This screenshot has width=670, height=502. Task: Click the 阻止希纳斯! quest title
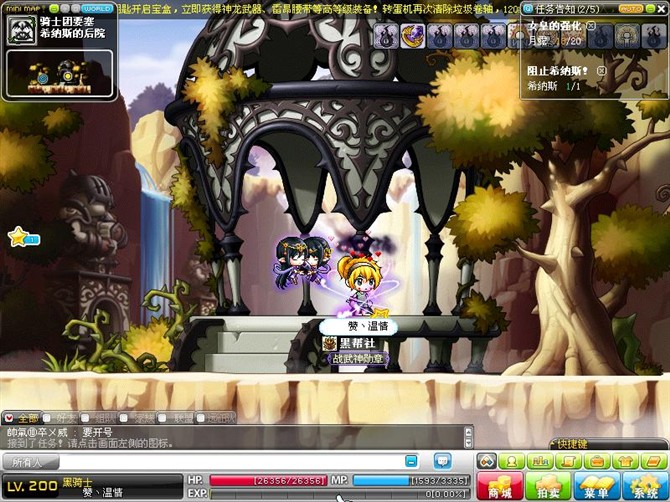(557, 70)
